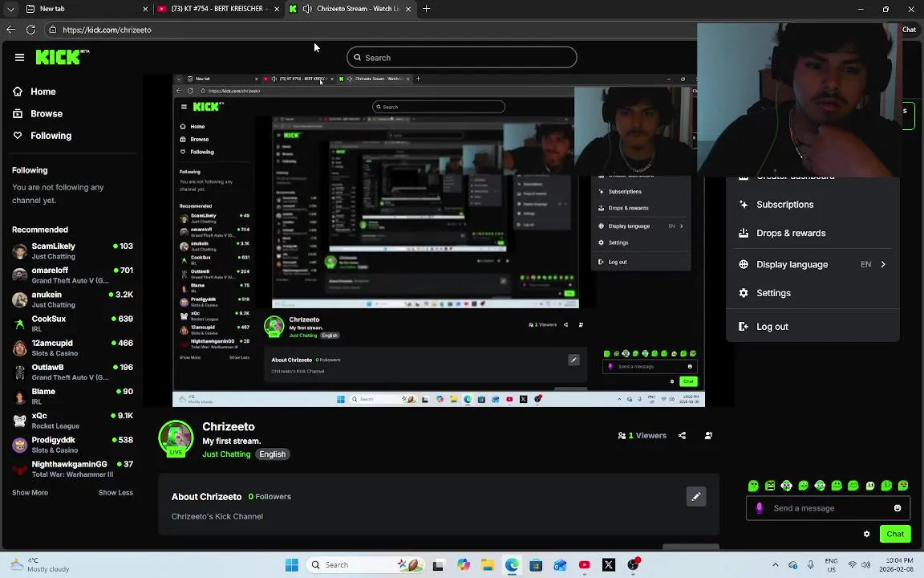Choose Log out in the user menu
This screenshot has height=578, width=924.
[813, 326]
